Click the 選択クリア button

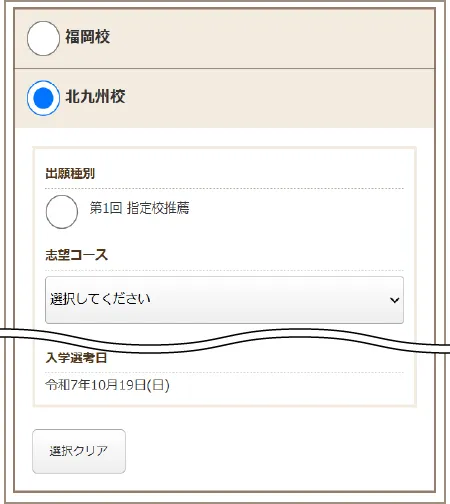[79, 451]
